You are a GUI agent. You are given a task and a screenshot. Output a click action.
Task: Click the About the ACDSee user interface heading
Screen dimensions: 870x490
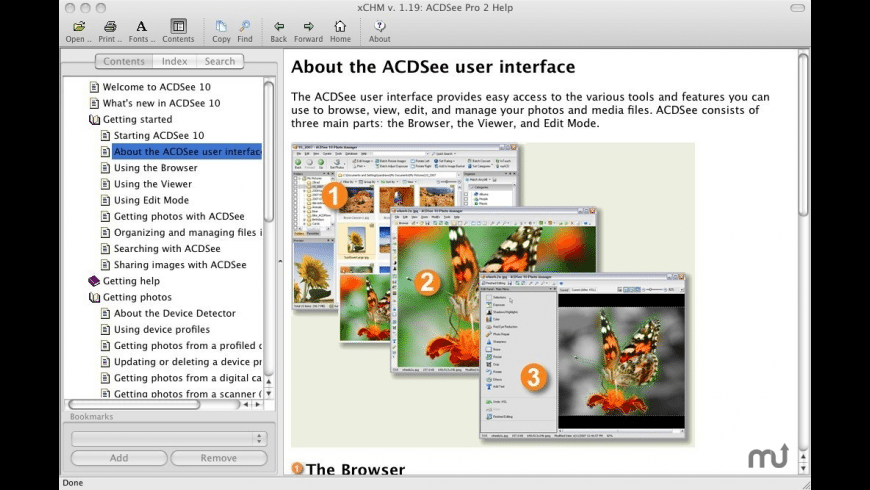tap(433, 67)
